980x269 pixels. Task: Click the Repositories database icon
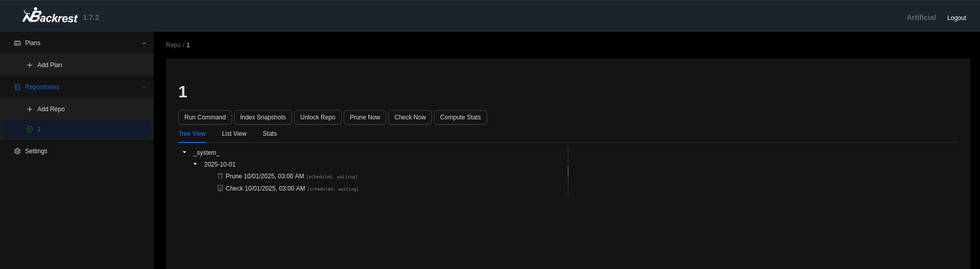point(17,87)
